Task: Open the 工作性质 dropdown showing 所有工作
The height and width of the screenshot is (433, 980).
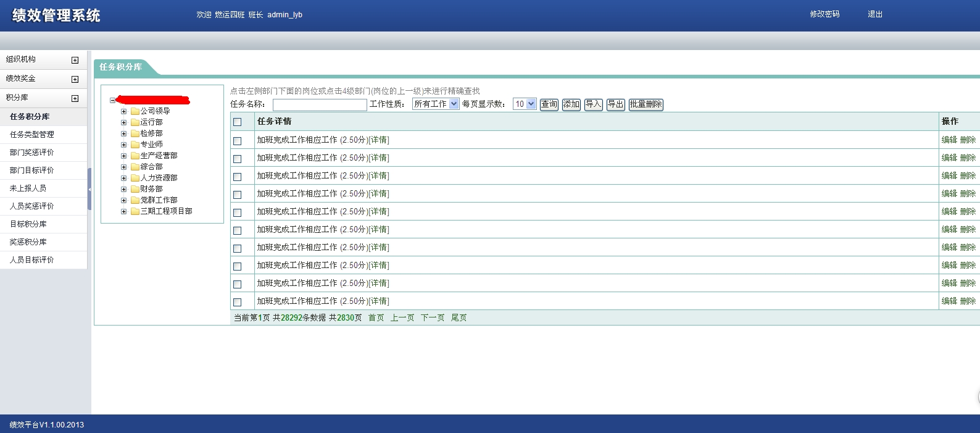Action: [x=436, y=104]
